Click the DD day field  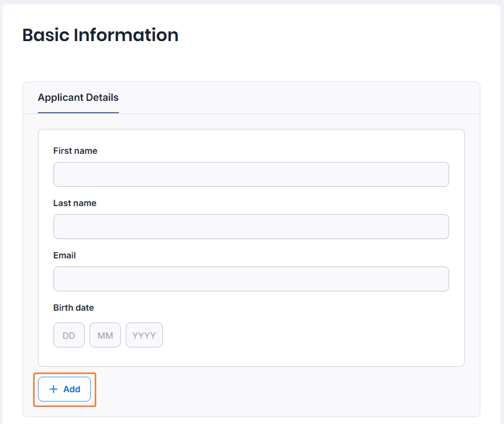click(69, 335)
